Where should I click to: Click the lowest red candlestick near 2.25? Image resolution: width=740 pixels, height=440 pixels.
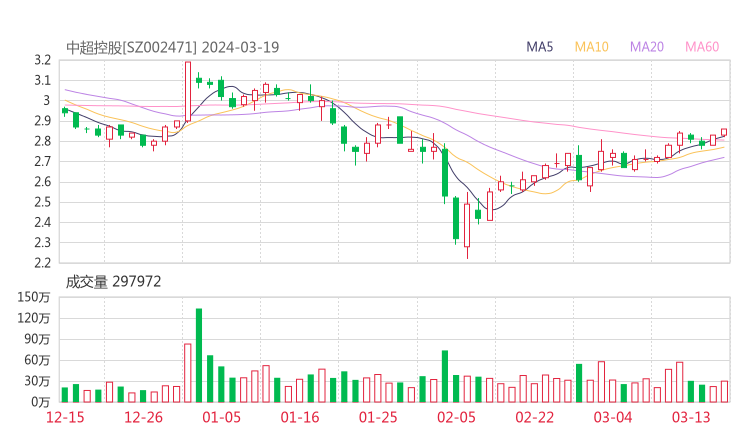(x=467, y=225)
